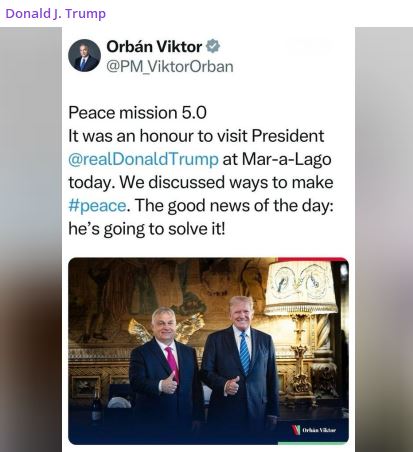The image size is (413, 452).
Task: Open Orbán Viktor's round profile avatar
Action: (84, 55)
